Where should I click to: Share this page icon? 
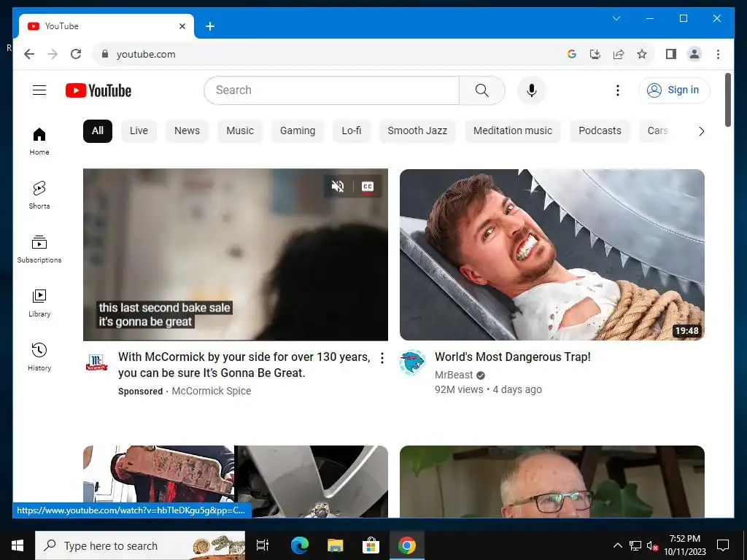[x=619, y=54]
